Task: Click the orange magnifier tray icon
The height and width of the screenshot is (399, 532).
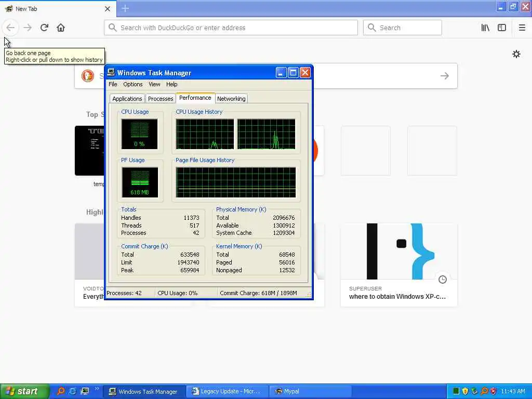Action: 484,391
